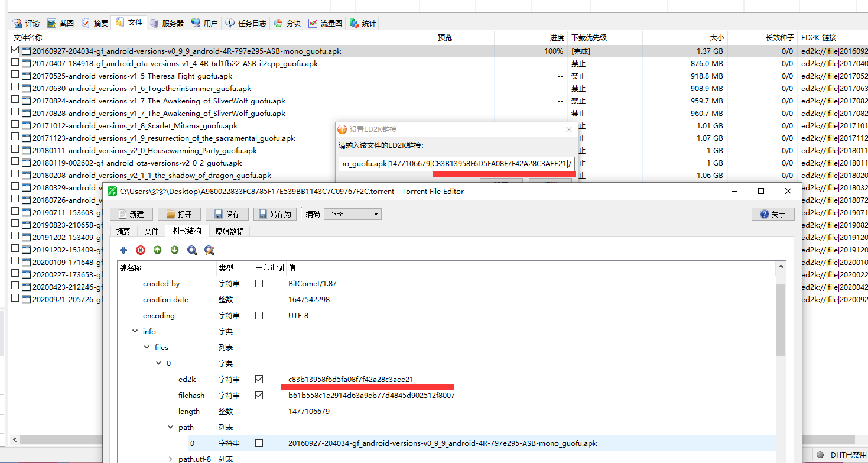Click the 保存 save button

pyautogui.click(x=227, y=214)
